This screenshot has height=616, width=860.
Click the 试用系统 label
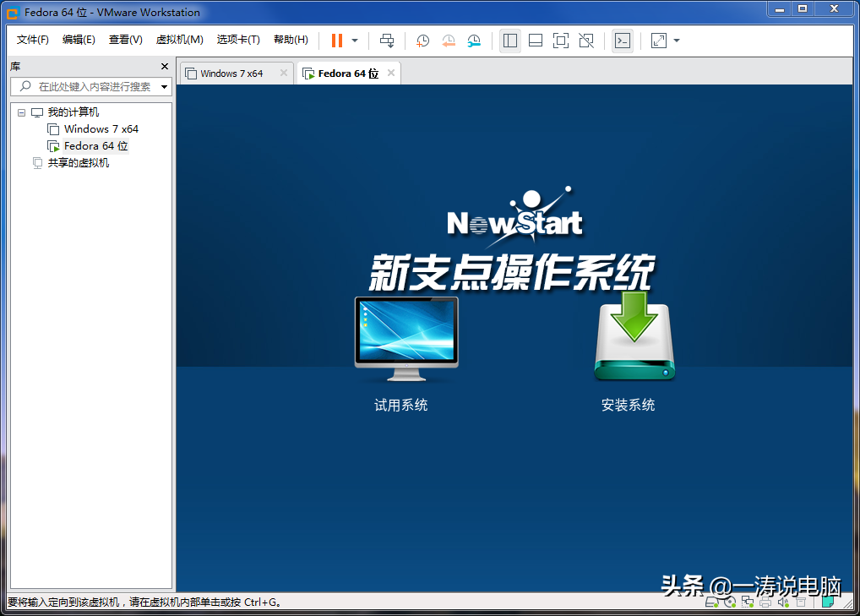(x=401, y=406)
